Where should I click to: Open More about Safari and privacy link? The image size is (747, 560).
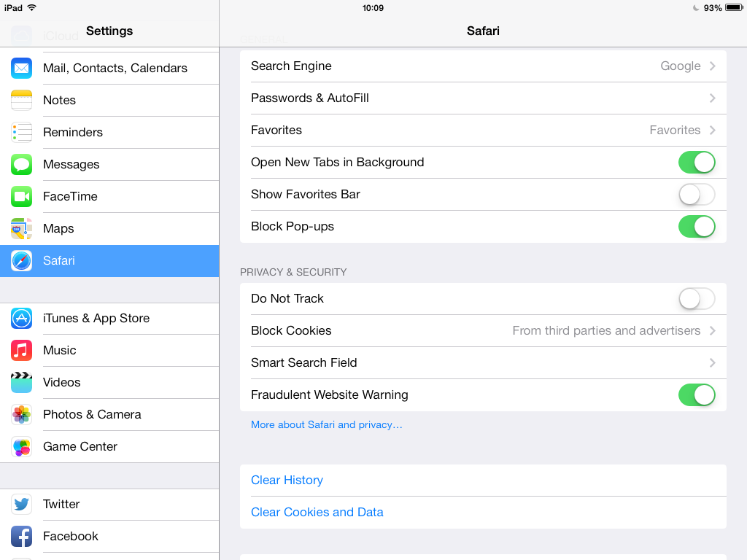pyautogui.click(x=326, y=424)
